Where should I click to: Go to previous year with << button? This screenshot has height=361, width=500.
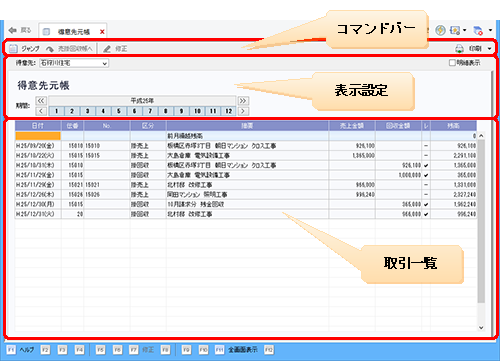41,100
